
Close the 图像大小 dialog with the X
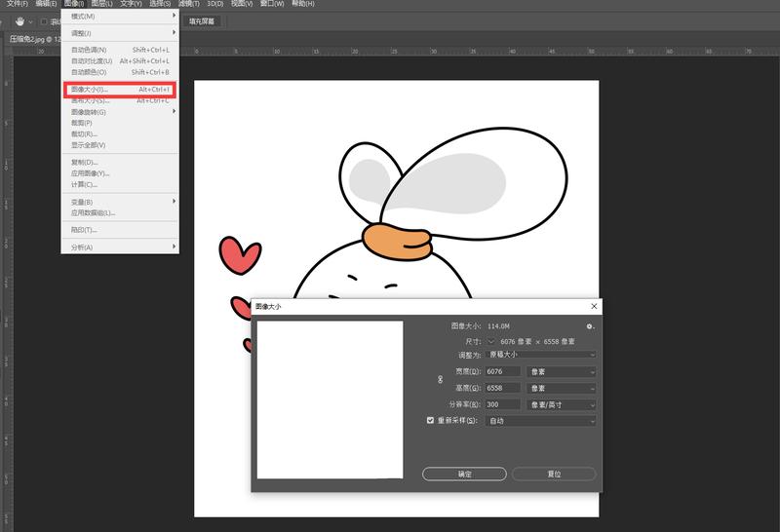pyautogui.click(x=594, y=306)
